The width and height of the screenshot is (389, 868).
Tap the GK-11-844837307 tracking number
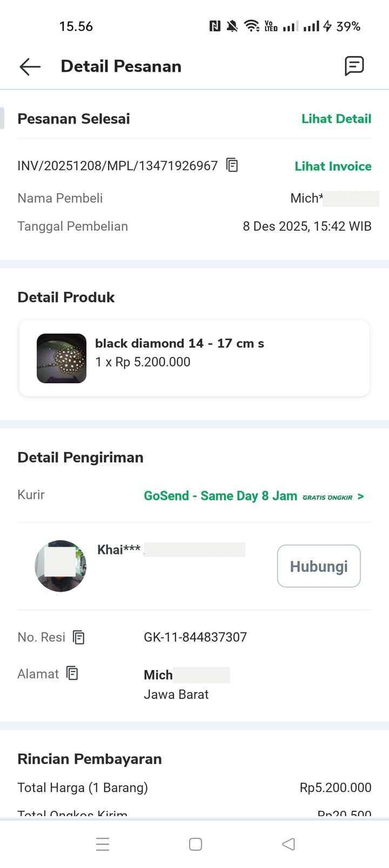pos(195,638)
